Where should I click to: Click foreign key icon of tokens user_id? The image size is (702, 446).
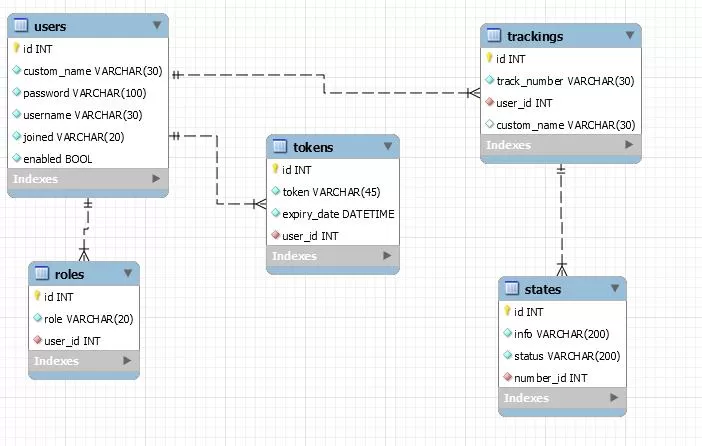pos(276,235)
